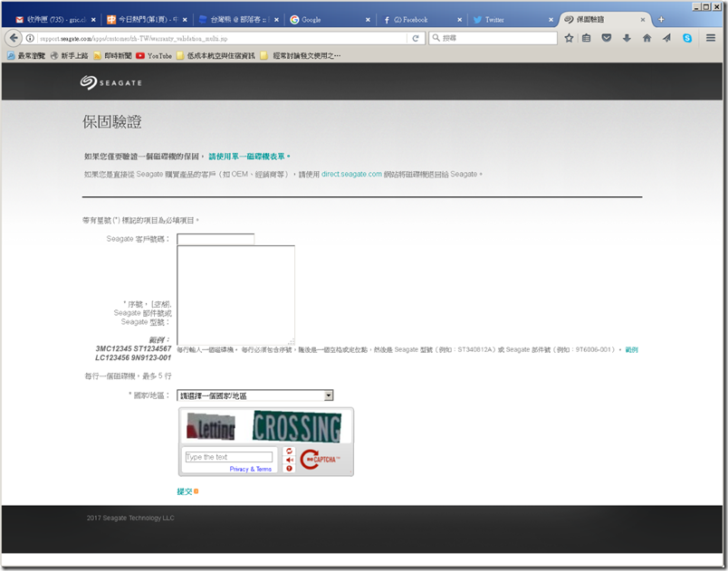
Task: Open 經常討論發文使用之 bookmark folder
Action: click(301, 56)
